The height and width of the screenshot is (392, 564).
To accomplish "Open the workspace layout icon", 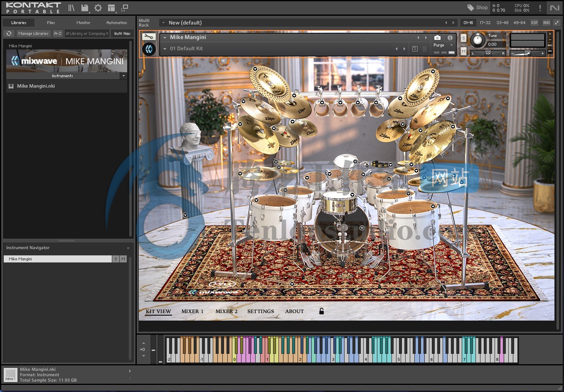I will point(111,8).
